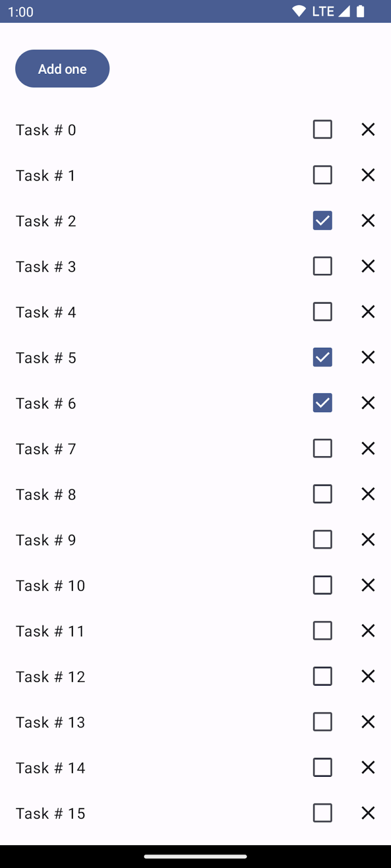Tick the checkbox for Task # 10
The height and width of the screenshot is (868, 391).
(x=323, y=585)
